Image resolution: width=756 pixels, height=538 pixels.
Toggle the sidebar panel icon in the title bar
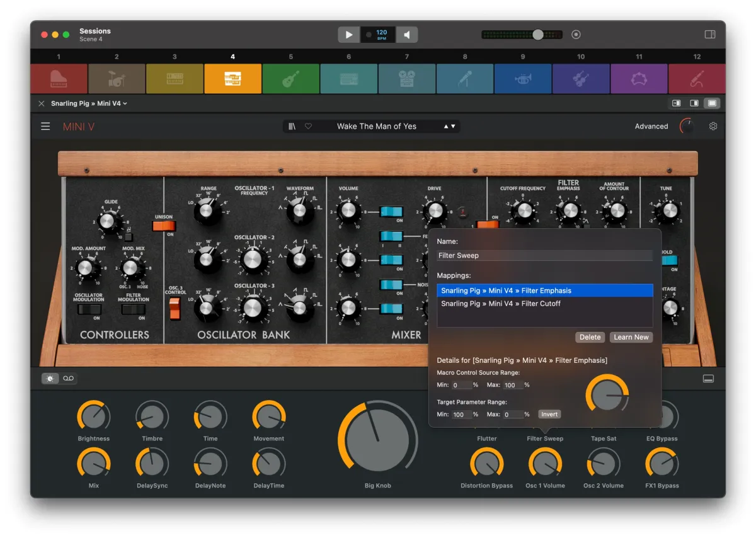(710, 35)
